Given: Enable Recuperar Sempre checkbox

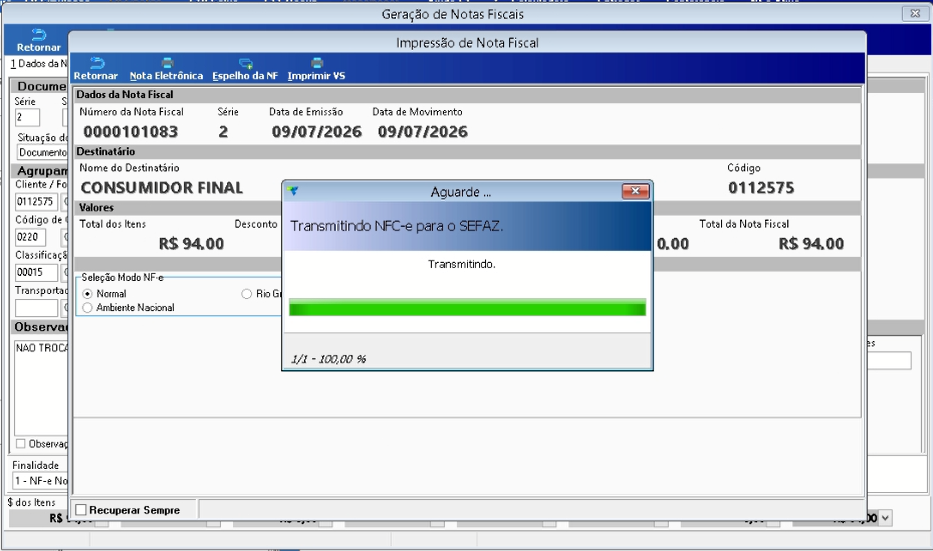Looking at the screenshot, I should [x=81, y=510].
